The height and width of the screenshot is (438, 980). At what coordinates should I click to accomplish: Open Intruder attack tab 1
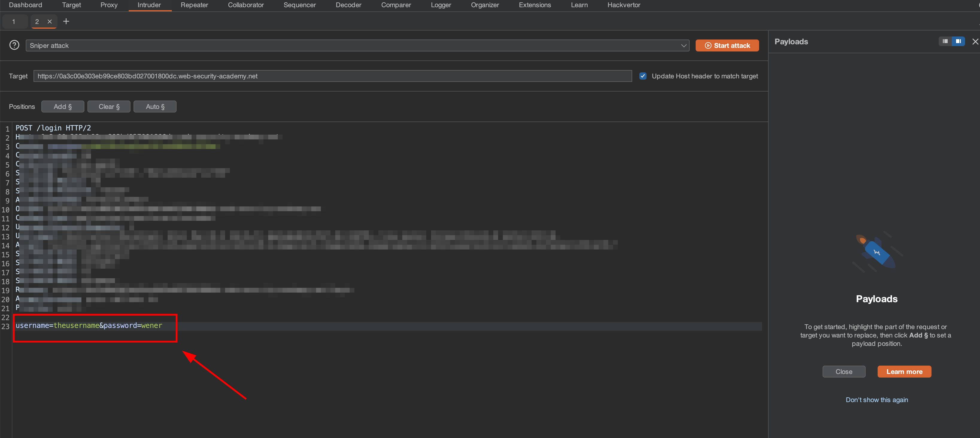(14, 22)
